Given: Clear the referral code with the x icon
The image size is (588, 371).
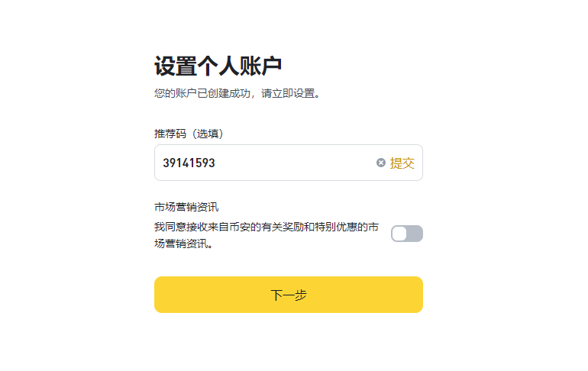Looking at the screenshot, I should pos(380,163).
